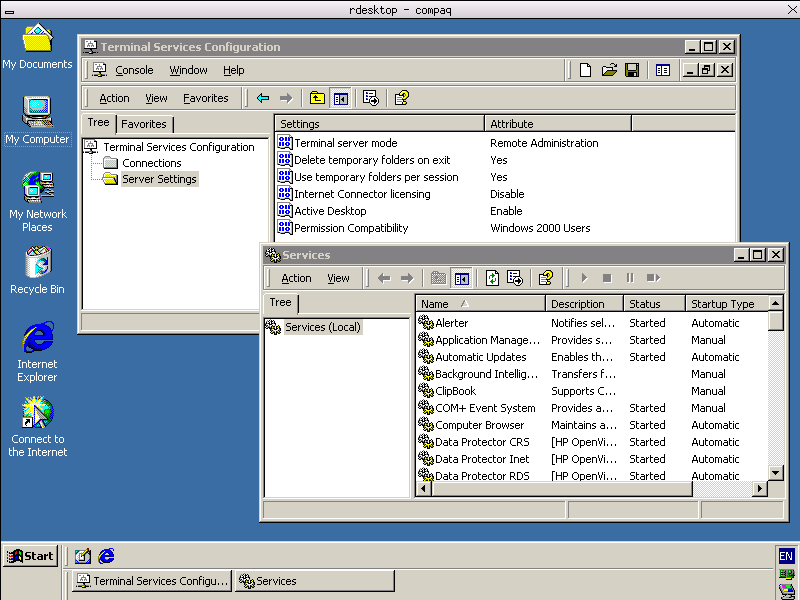The width and height of the screenshot is (800, 600).
Task: Select the Active Desktop setting
Action: tap(330, 211)
